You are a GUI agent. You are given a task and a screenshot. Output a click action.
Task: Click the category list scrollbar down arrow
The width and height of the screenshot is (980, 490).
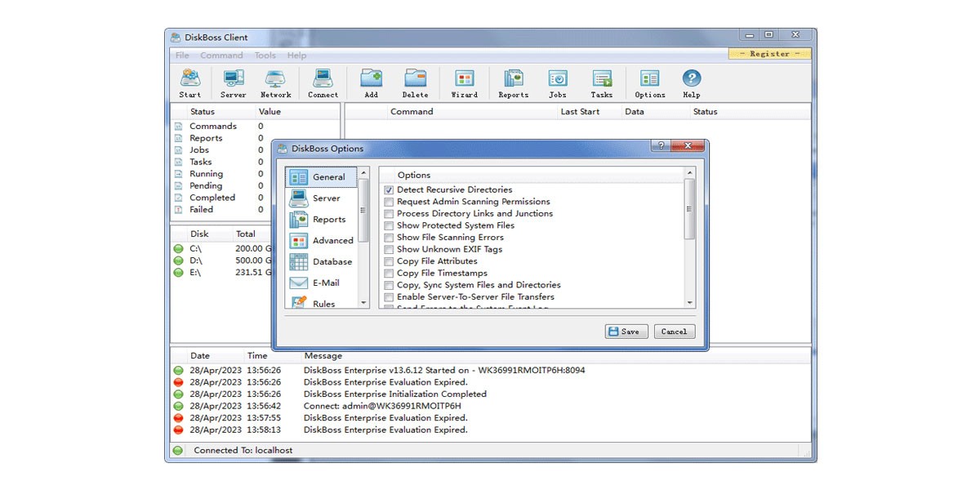pyautogui.click(x=363, y=302)
